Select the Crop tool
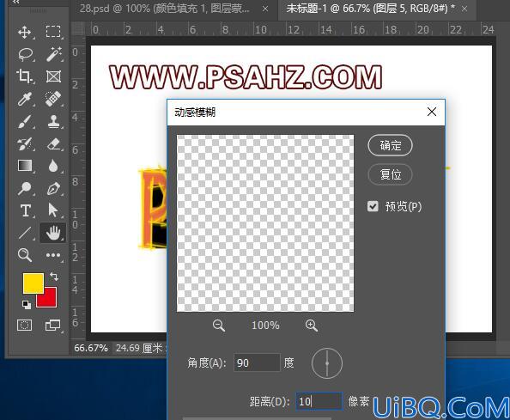The width and height of the screenshot is (510, 420). (x=24, y=76)
